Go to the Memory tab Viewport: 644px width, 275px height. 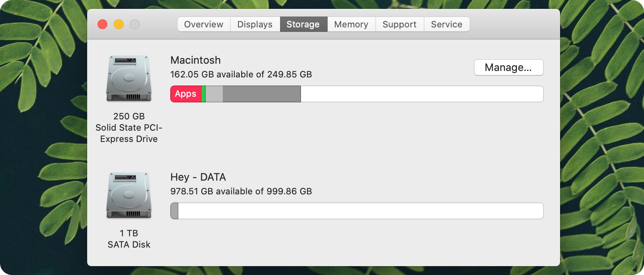(x=351, y=24)
